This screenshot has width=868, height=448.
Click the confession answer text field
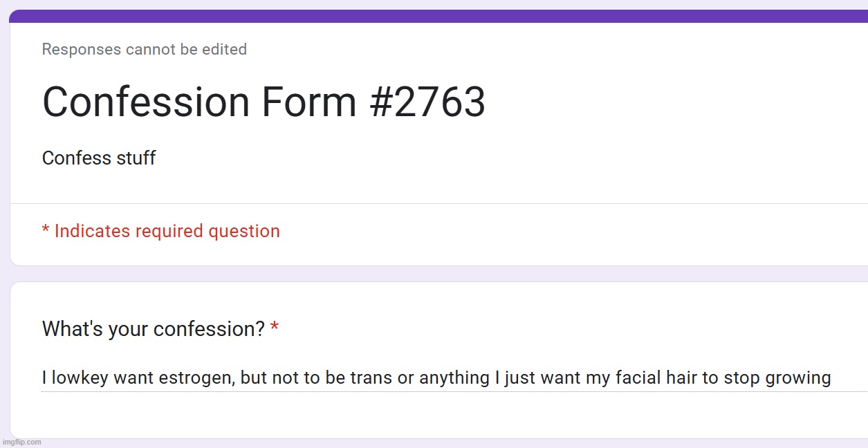tap(454, 378)
